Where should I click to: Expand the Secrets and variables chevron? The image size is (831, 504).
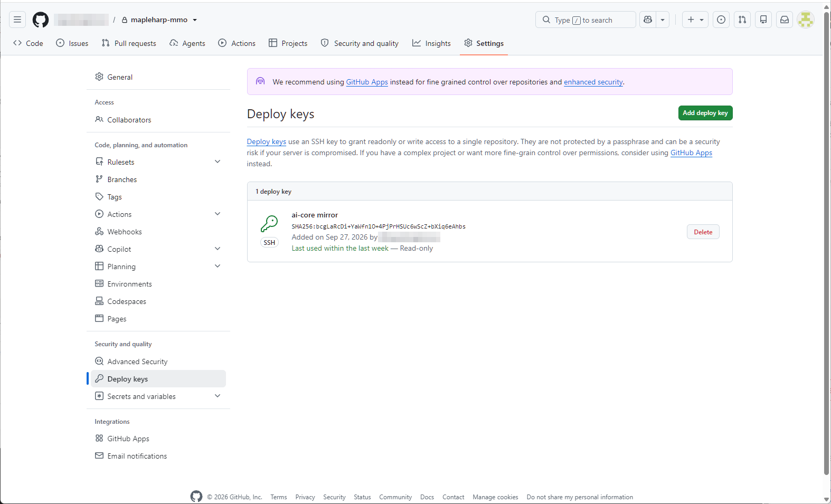(x=218, y=396)
